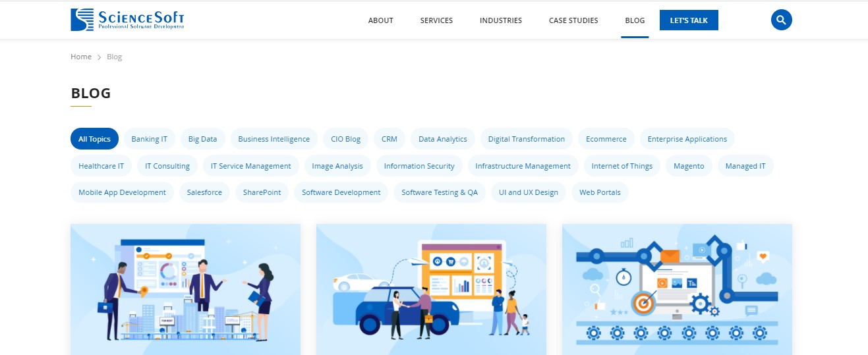Filter by Internet of Things
The width and height of the screenshot is (868, 355).
pos(622,166)
